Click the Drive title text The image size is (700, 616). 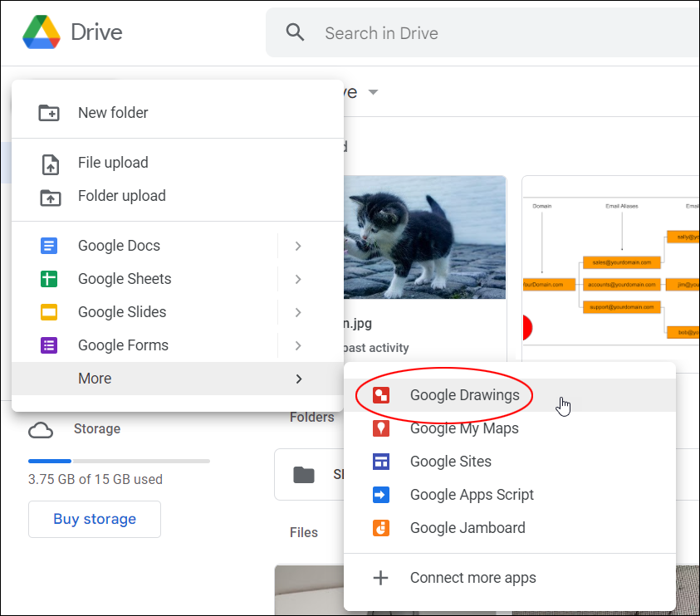pyautogui.click(x=96, y=32)
